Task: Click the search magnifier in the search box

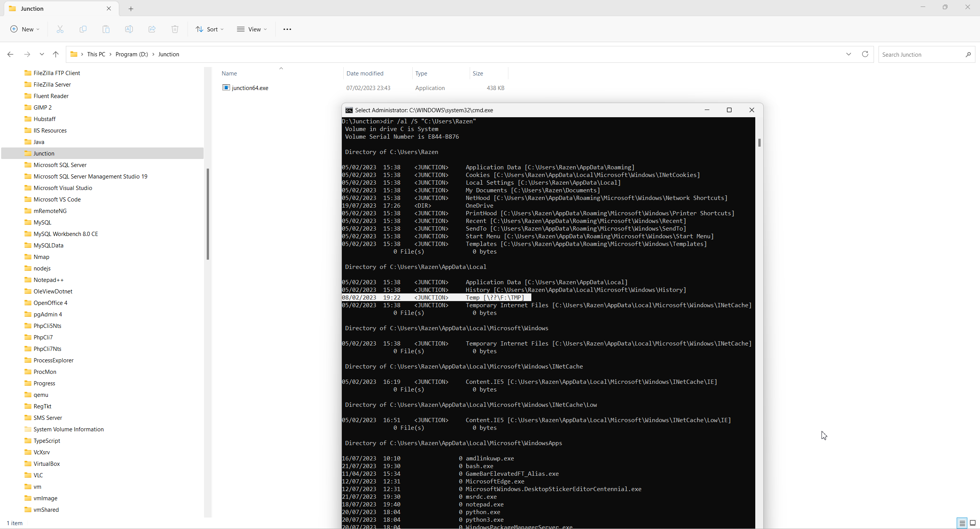Action: pos(969,54)
